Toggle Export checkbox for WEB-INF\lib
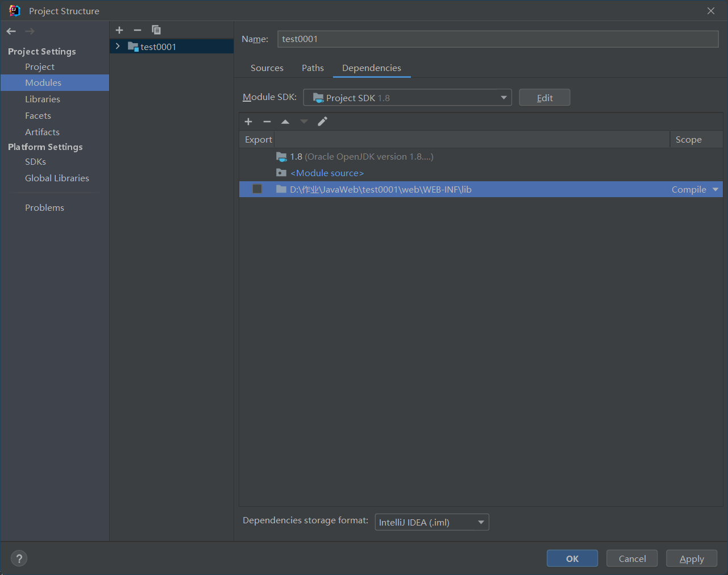This screenshot has height=575, width=728. (x=257, y=189)
